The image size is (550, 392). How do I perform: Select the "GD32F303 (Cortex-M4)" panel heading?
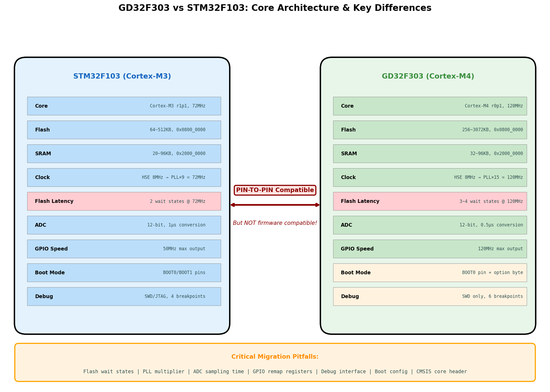click(x=428, y=76)
